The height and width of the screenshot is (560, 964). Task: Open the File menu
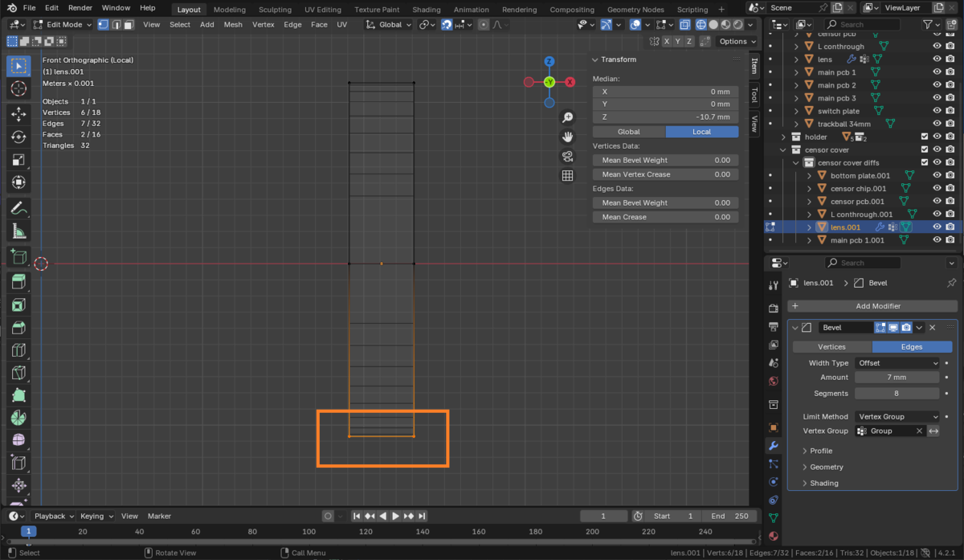click(x=29, y=8)
